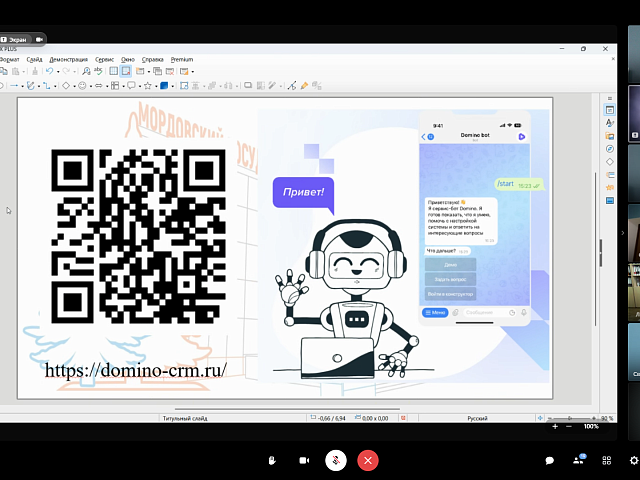Open the sidebar Animation star panel
This screenshot has width=640, height=480.
[610, 188]
